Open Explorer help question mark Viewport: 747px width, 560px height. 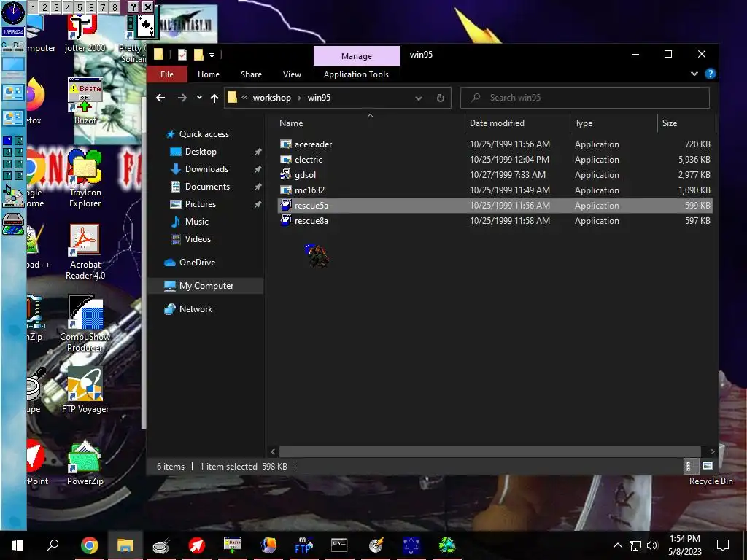(x=710, y=74)
